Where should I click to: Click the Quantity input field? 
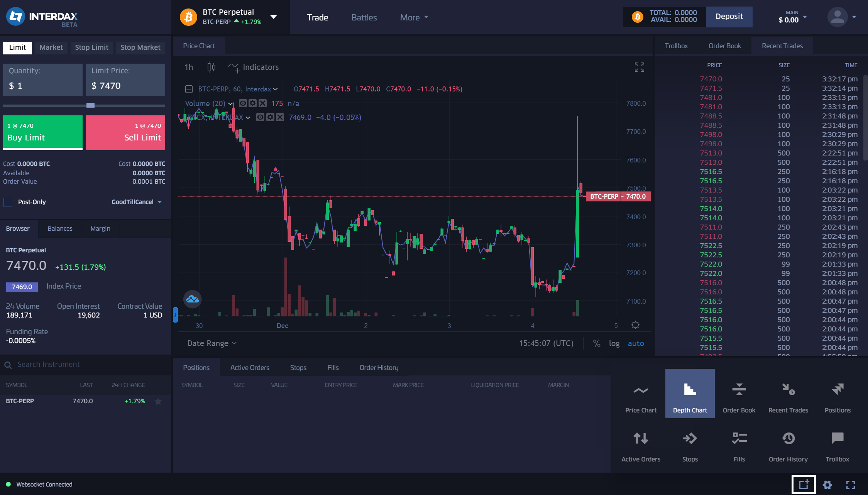pos(43,79)
